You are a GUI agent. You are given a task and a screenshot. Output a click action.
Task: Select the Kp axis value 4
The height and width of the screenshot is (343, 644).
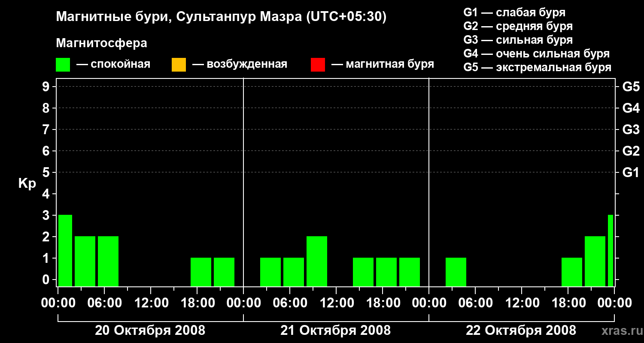47,194
